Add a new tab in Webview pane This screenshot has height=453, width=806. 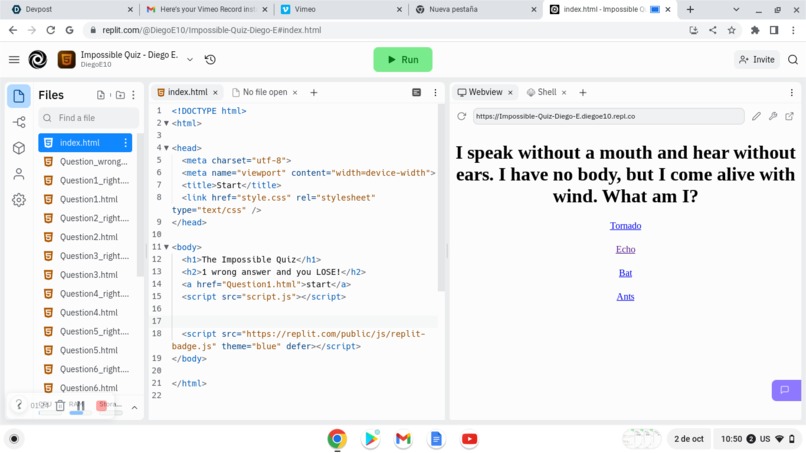582,93
